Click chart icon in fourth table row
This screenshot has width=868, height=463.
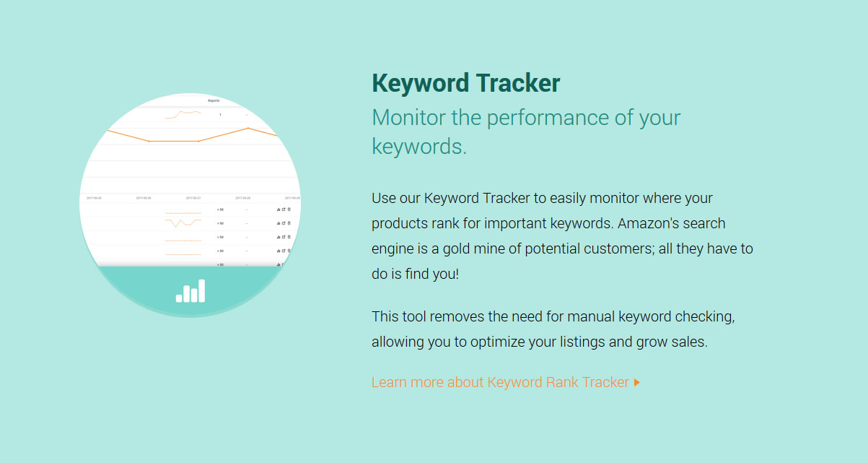pos(279,251)
